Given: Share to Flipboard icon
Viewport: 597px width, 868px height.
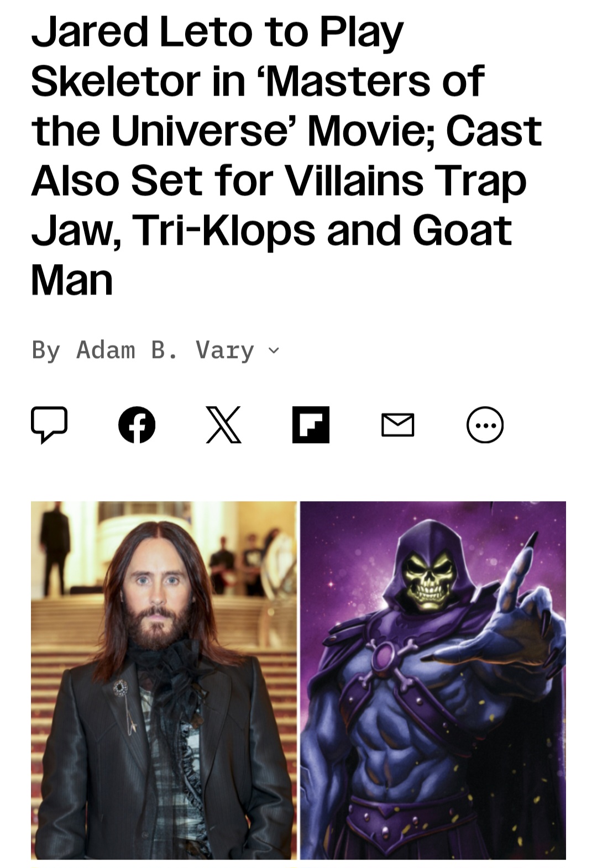Looking at the screenshot, I should pos(311,425).
